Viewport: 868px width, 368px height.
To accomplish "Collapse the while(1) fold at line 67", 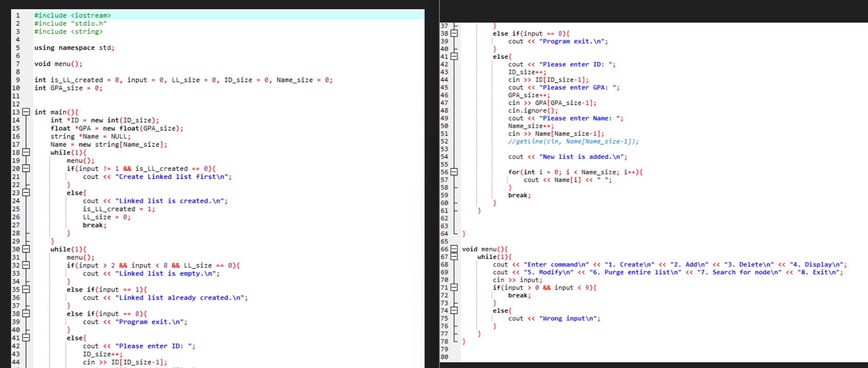I will 454,257.
